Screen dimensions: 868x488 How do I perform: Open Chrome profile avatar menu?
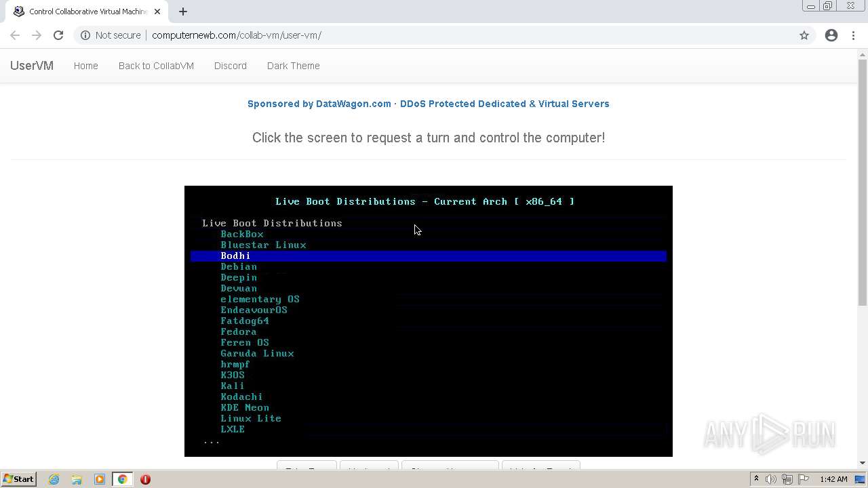(x=831, y=35)
